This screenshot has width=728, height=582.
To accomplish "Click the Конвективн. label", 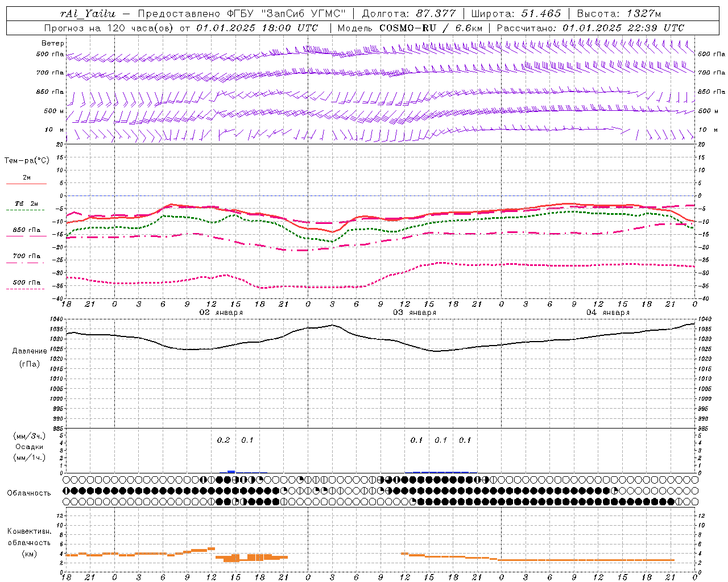I will (29, 531).
